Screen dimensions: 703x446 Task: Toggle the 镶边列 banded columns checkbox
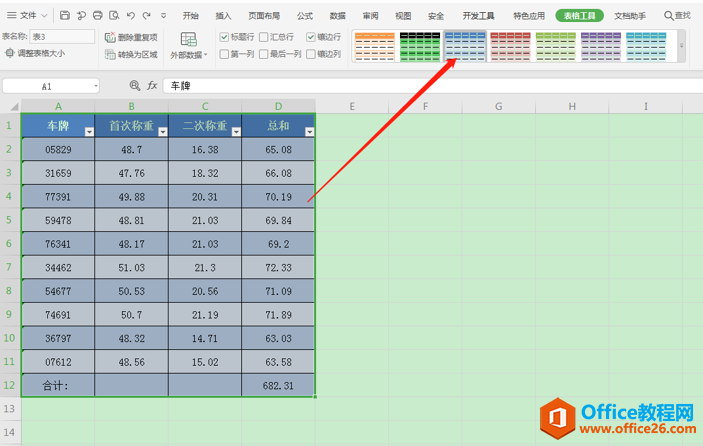[311, 54]
